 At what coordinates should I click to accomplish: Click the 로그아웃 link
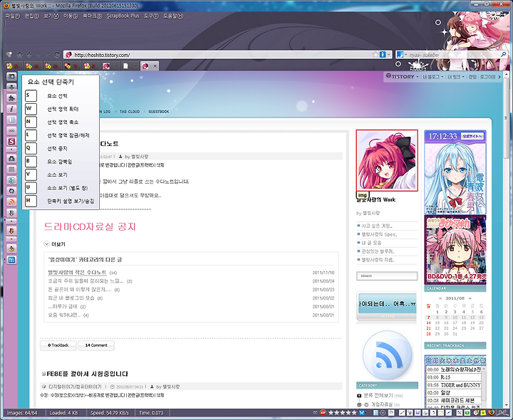(488, 77)
